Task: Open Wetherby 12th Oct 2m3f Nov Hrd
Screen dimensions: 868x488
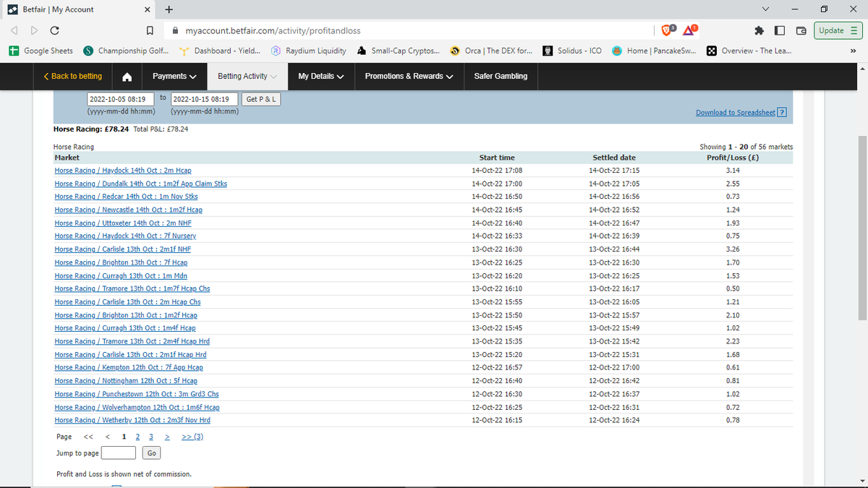Action: (x=132, y=420)
